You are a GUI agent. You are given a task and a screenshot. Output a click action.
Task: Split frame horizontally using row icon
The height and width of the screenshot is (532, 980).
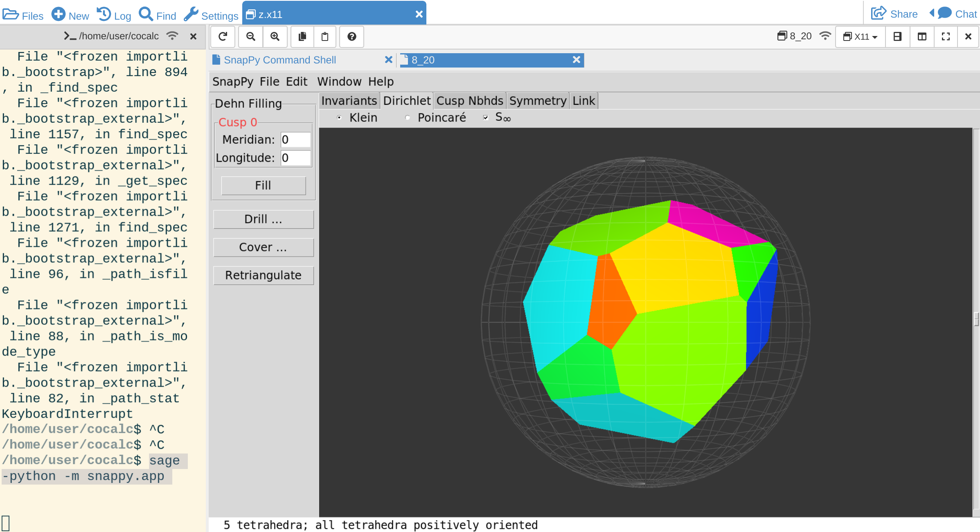pos(897,37)
